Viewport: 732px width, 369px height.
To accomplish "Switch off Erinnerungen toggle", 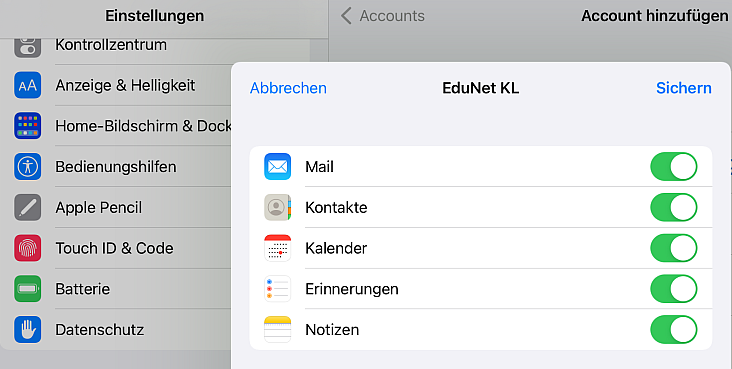I will (674, 289).
